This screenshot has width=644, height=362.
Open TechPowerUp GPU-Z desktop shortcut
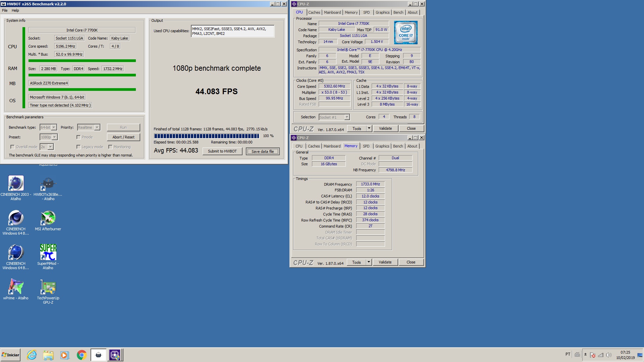tap(48, 291)
